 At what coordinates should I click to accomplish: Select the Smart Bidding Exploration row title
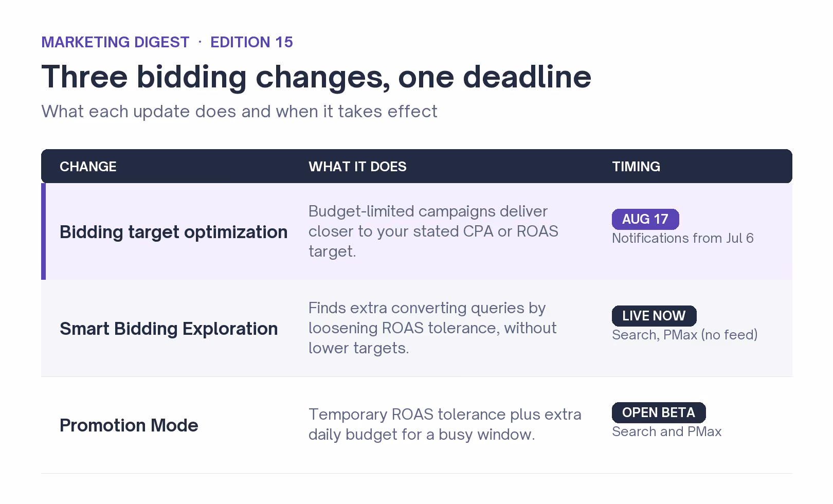169,329
